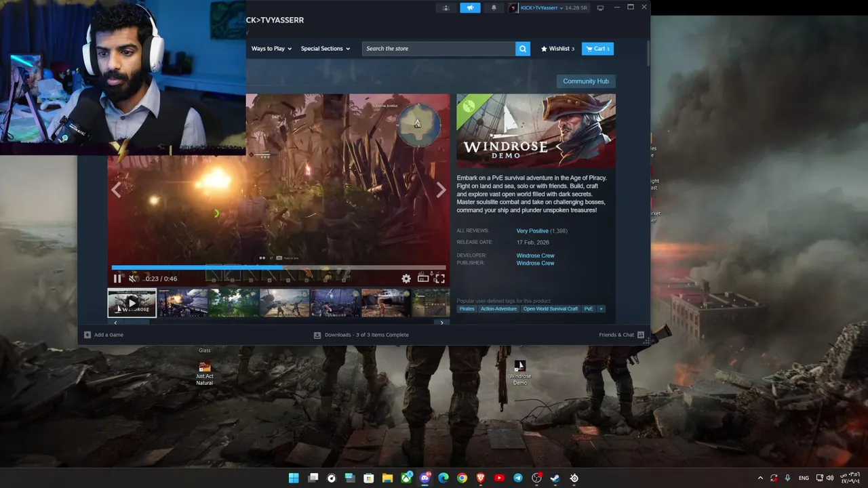
Task: Select the sixth rocky screenshot thumbnail
Action: pos(386,303)
